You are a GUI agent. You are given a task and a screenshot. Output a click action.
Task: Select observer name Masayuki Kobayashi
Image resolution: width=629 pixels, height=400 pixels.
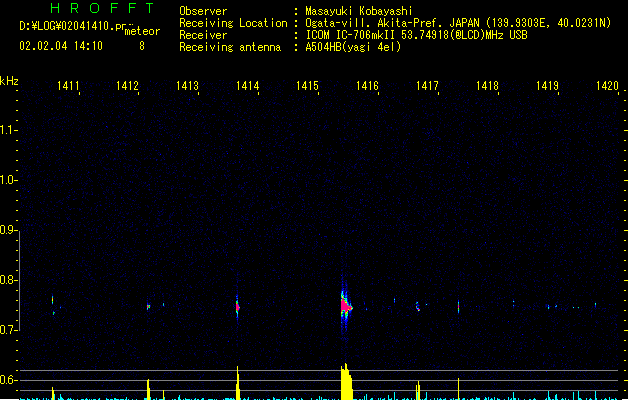(x=359, y=11)
